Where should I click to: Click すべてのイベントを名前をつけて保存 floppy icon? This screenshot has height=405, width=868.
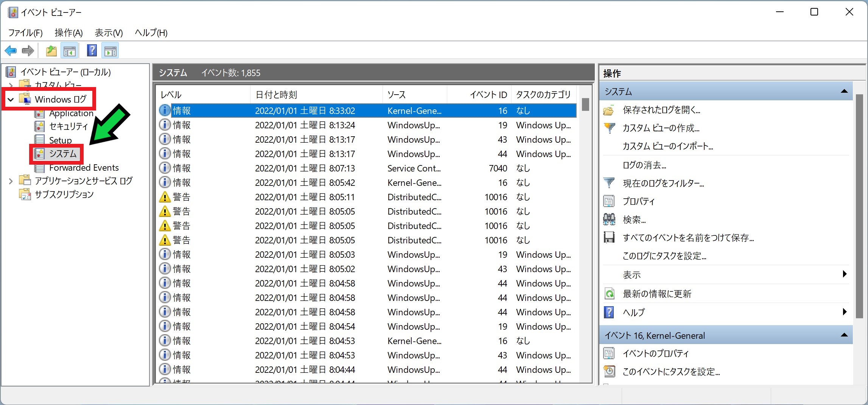coord(609,238)
